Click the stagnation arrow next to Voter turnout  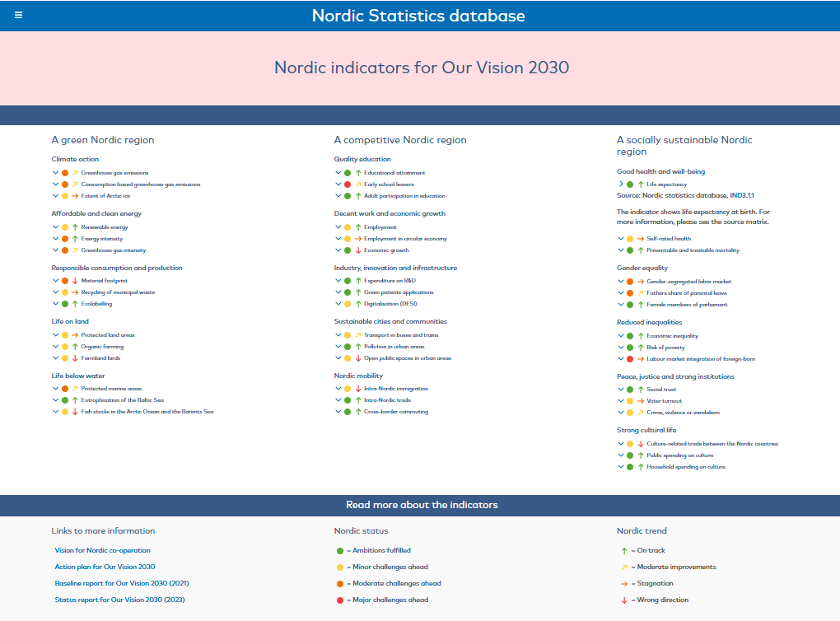(640, 401)
